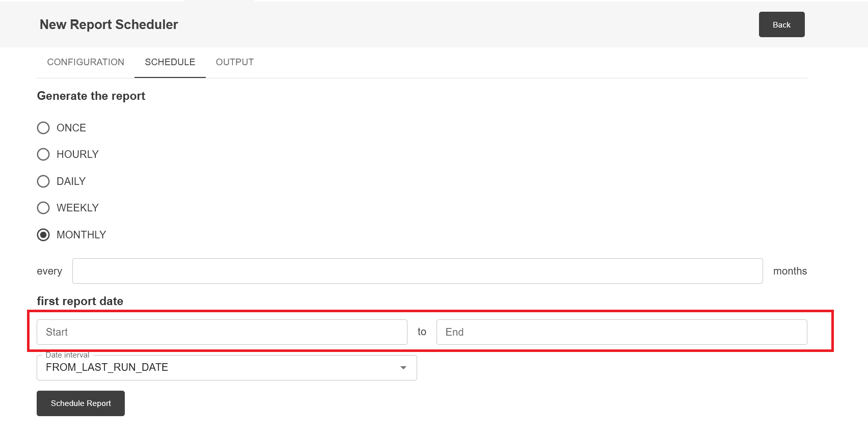Focus the 'every … months' input field
Screen dimensions: 868x436
[417, 271]
